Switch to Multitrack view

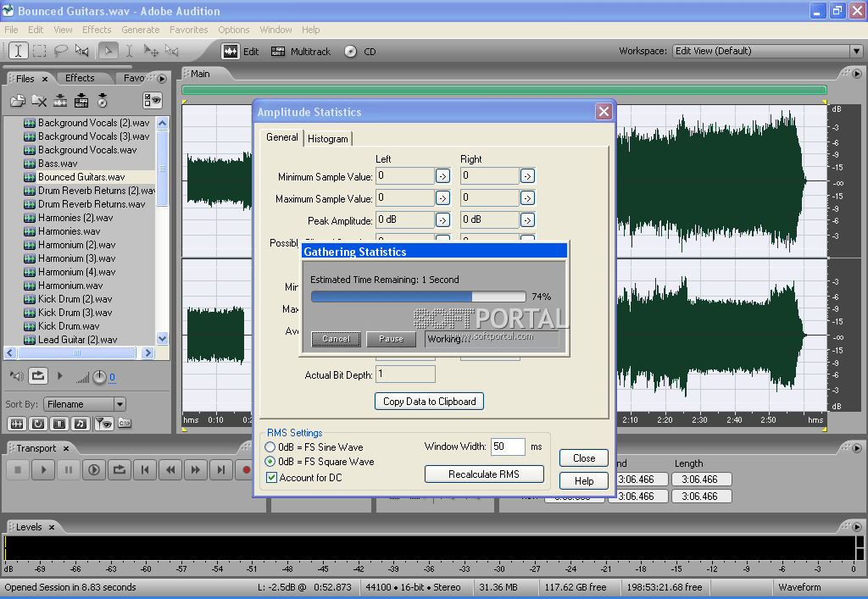click(x=301, y=52)
